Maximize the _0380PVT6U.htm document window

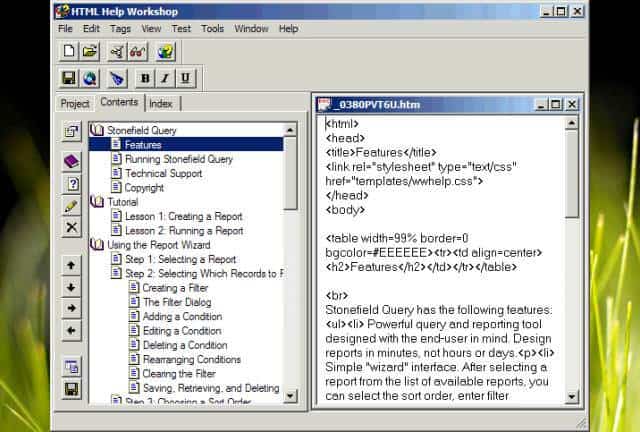click(556, 105)
